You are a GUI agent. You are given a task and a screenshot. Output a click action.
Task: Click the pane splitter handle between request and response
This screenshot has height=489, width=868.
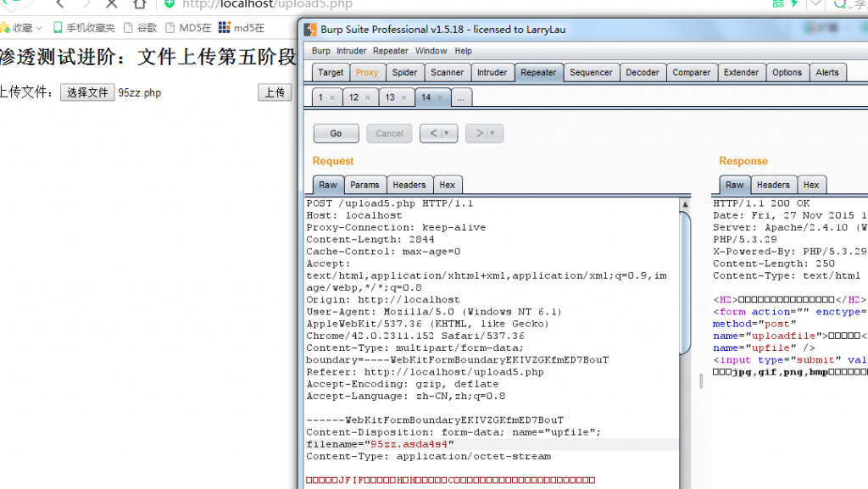(x=701, y=381)
